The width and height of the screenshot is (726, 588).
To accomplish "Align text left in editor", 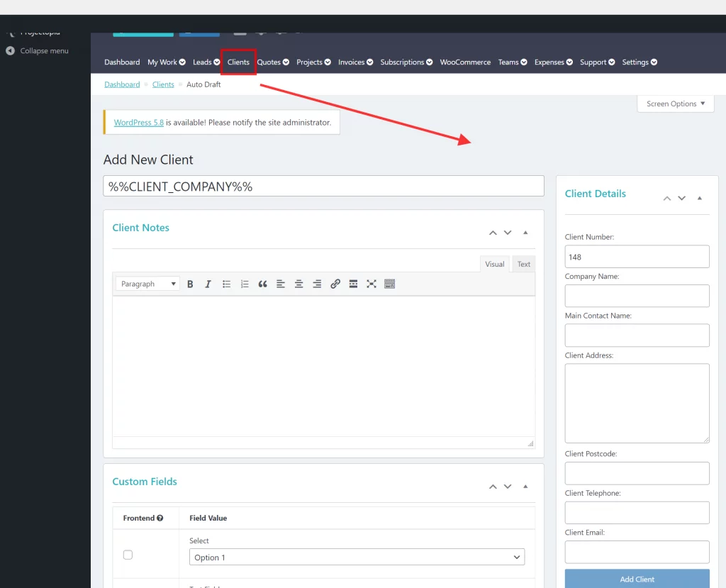I will point(281,284).
